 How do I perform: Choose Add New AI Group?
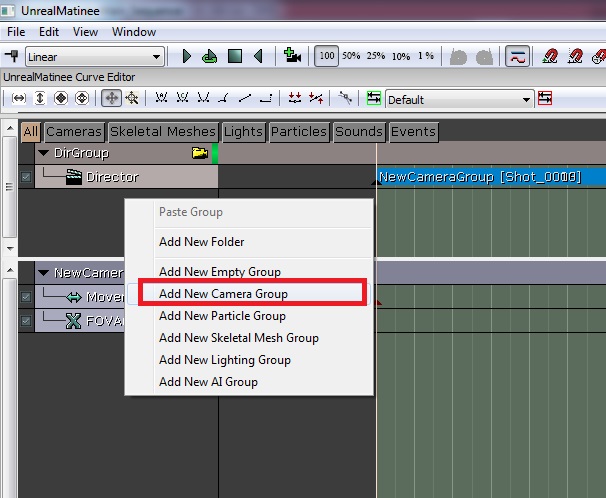coord(249,382)
